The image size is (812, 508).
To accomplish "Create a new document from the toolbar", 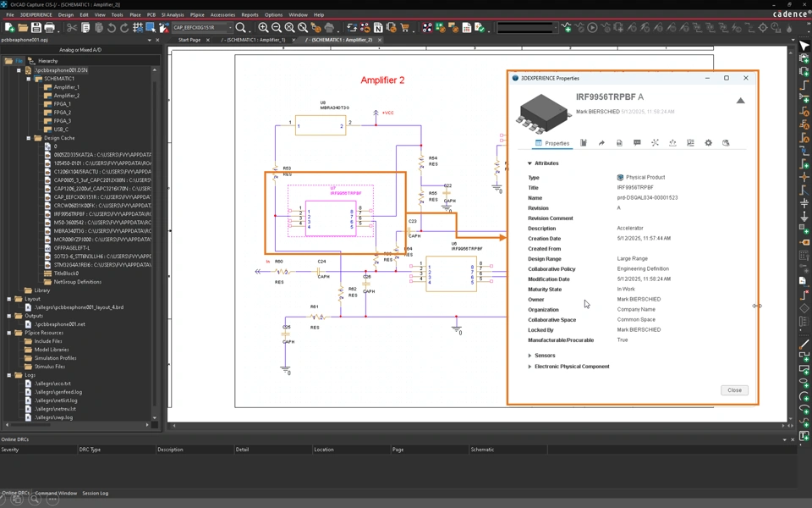I will tap(9, 27).
